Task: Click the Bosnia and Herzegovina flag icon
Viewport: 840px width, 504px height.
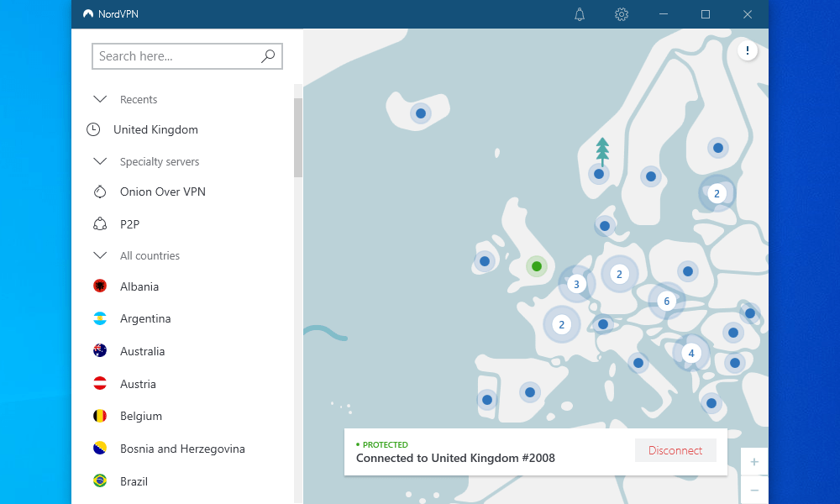Action: tap(100, 449)
